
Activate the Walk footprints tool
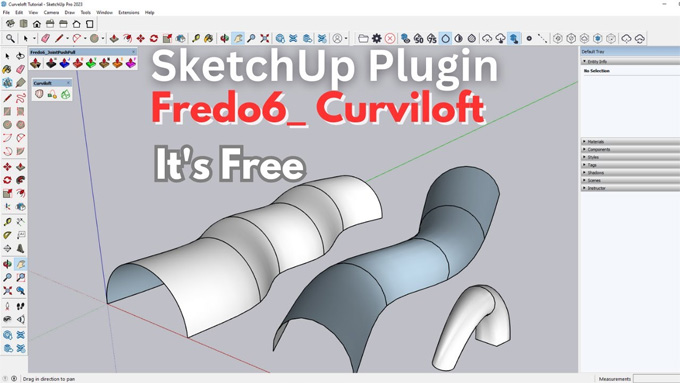pos(20,306)
